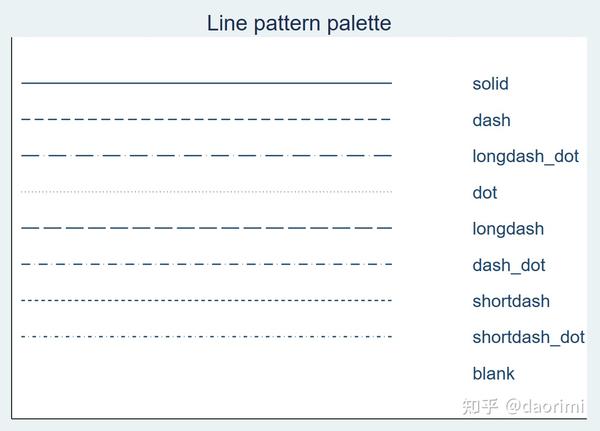Click the solid line sample

pos(206,83)
